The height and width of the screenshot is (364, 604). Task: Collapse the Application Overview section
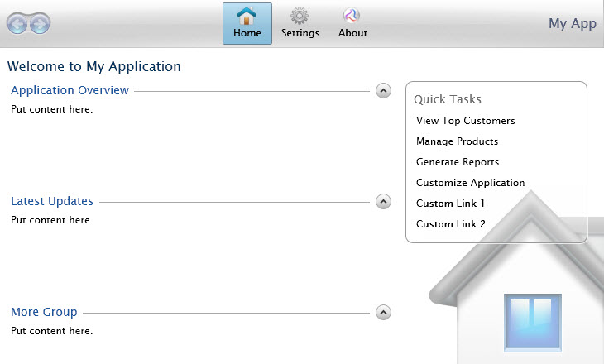(x=383, y=91)
